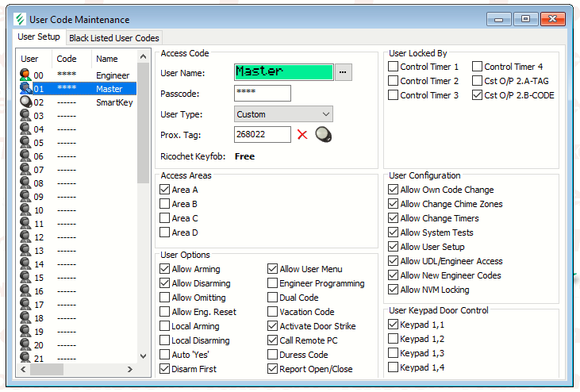Uncheck Allow Disarming option
This screenshot has height=392, width=580.
165,283
